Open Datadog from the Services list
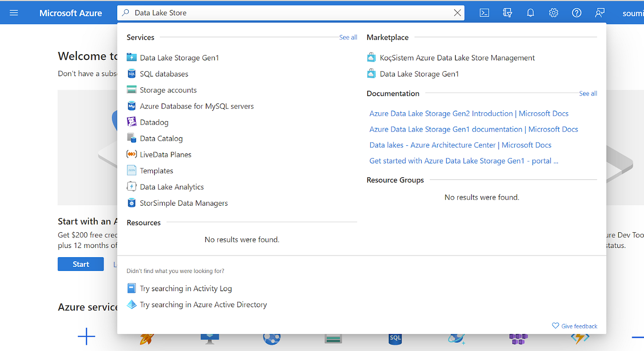 tap(153, 122)
